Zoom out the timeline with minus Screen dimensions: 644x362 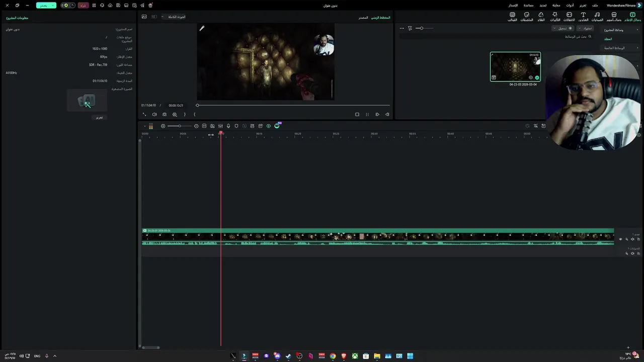coord(196,126)
